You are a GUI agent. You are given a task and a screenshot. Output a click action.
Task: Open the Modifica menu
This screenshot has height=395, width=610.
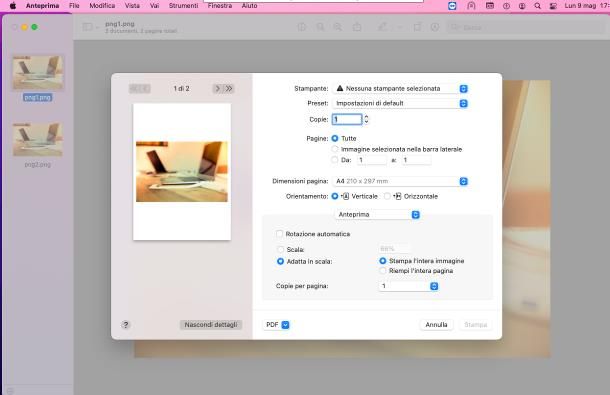pyautogui.click(x=102, y=5)
